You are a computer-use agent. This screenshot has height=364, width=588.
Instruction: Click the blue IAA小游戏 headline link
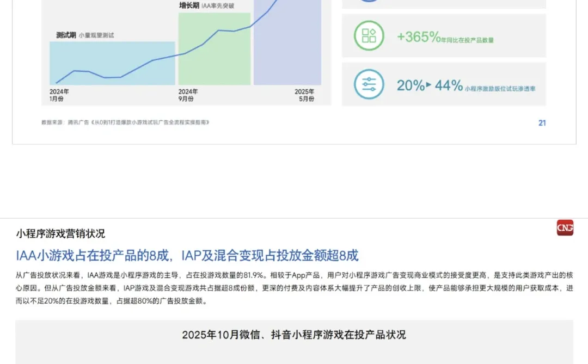point(186,256)
